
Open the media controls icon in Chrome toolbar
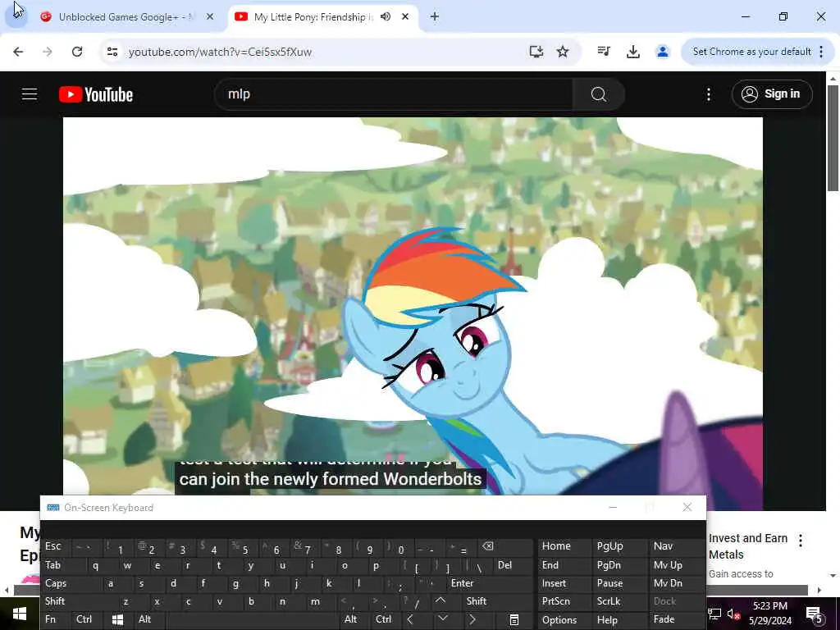pyautogui.click(x=604, y=52)
